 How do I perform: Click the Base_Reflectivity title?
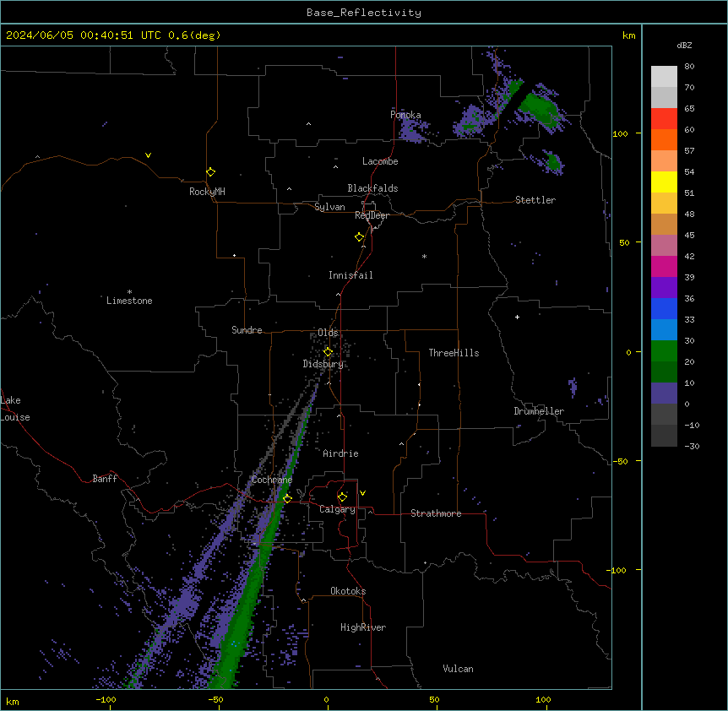coord(364,13)
